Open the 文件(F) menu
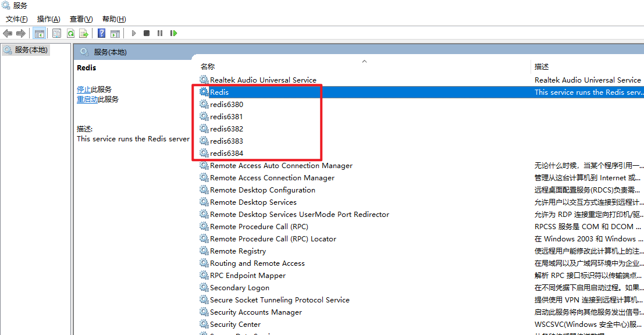The image size is (644, 335). click(x=16, y=19)
